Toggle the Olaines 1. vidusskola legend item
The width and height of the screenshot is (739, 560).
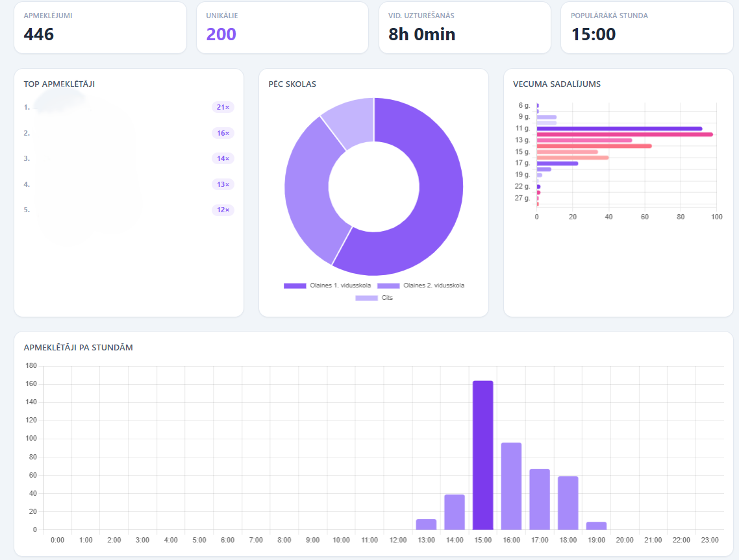(327, 286)
